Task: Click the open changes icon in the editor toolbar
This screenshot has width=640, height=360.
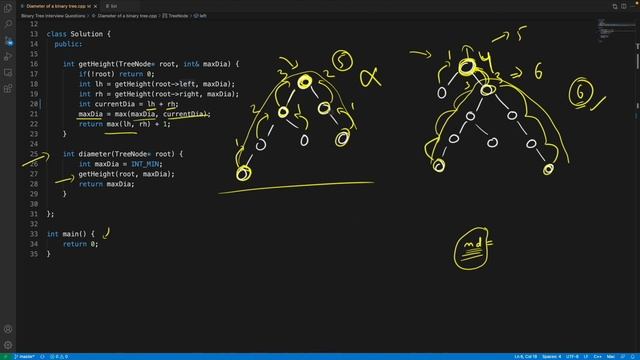Action: click(615, 6)
